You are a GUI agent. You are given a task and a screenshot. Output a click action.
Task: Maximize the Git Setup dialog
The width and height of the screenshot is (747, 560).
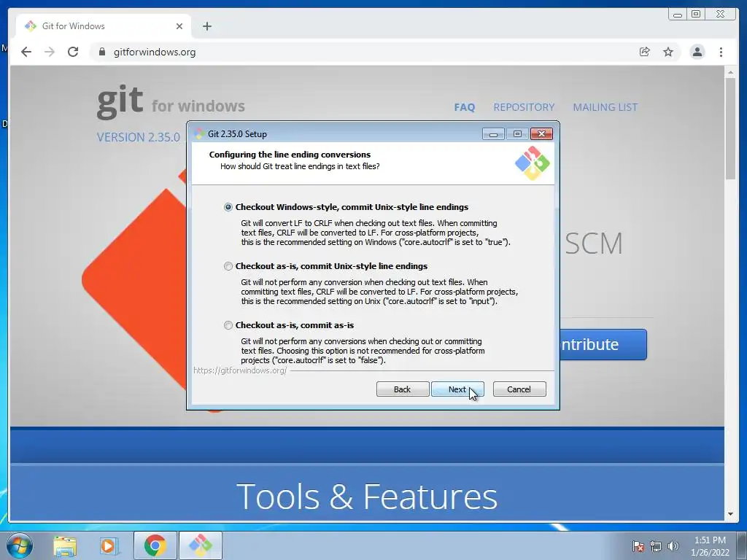pyautogui.click(x=517, y=134)
